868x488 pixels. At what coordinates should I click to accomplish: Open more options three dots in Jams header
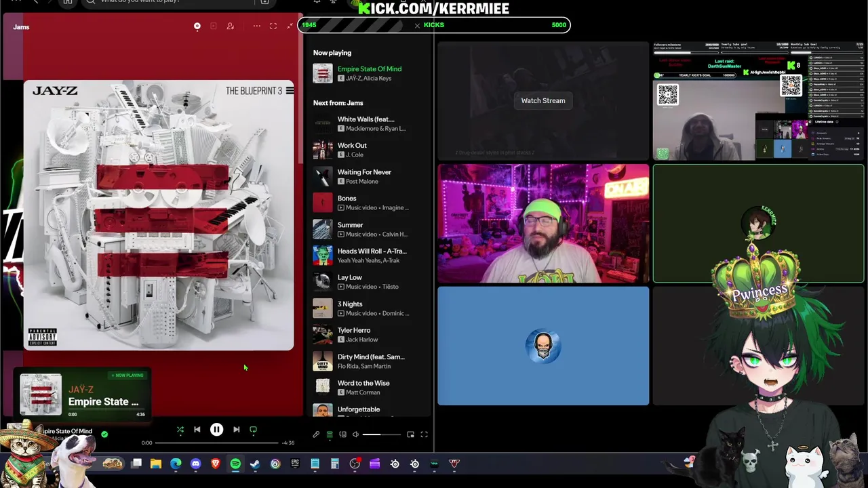click(256, 26)
